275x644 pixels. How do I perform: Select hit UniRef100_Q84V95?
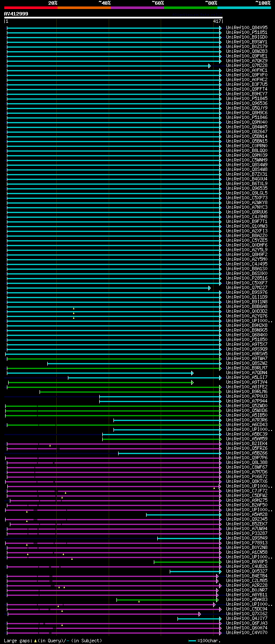[x=246, y=27]
